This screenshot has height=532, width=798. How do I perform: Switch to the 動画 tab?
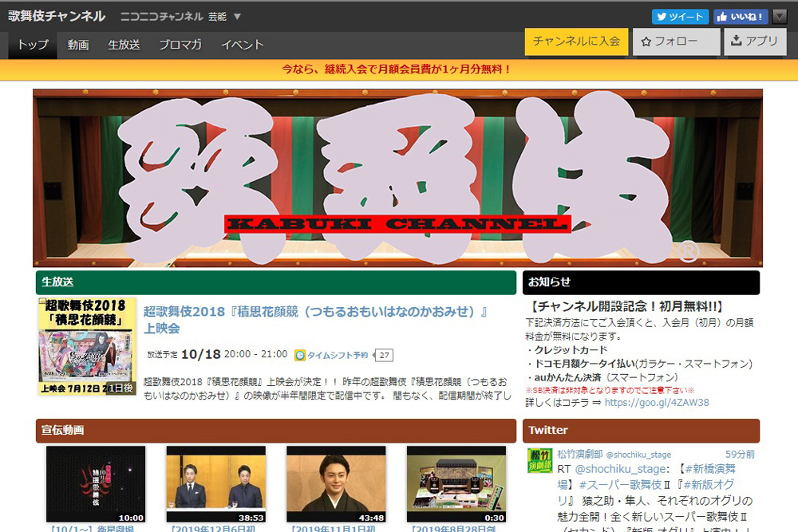78,45
